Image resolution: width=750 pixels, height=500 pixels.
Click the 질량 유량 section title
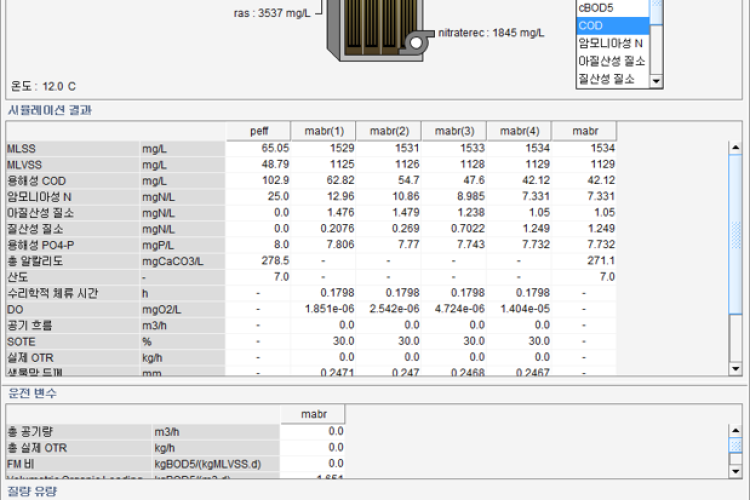coord(33,491)
